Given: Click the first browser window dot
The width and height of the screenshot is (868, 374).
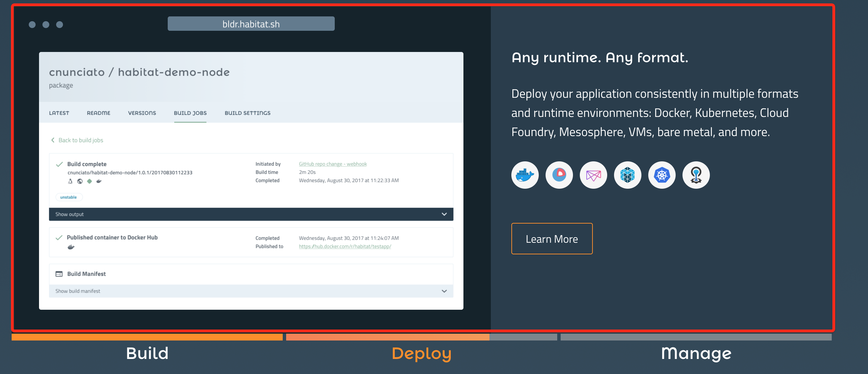Looking at the screenshot, I should 32,25.
